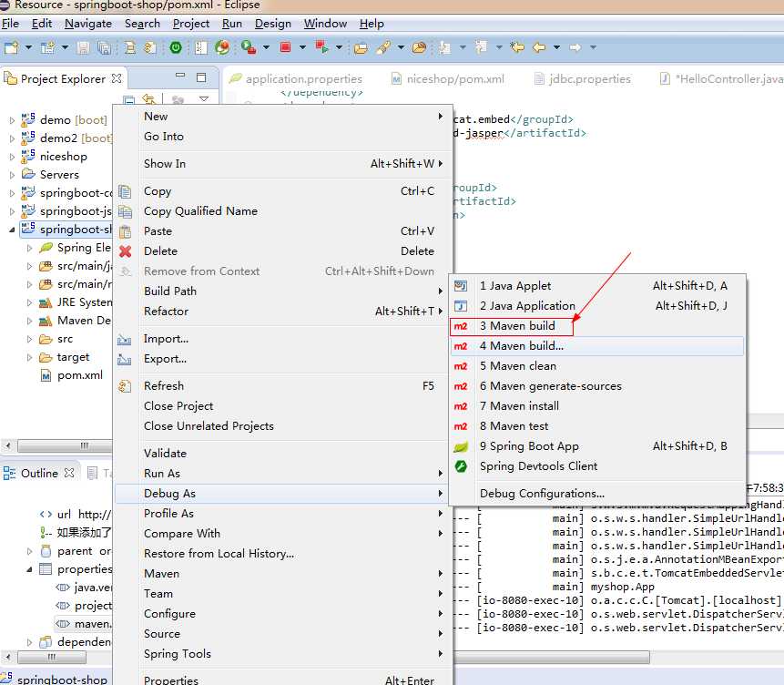
Task: Click the Previous Annotation toolbar icon
Action: tap(481, 47)
